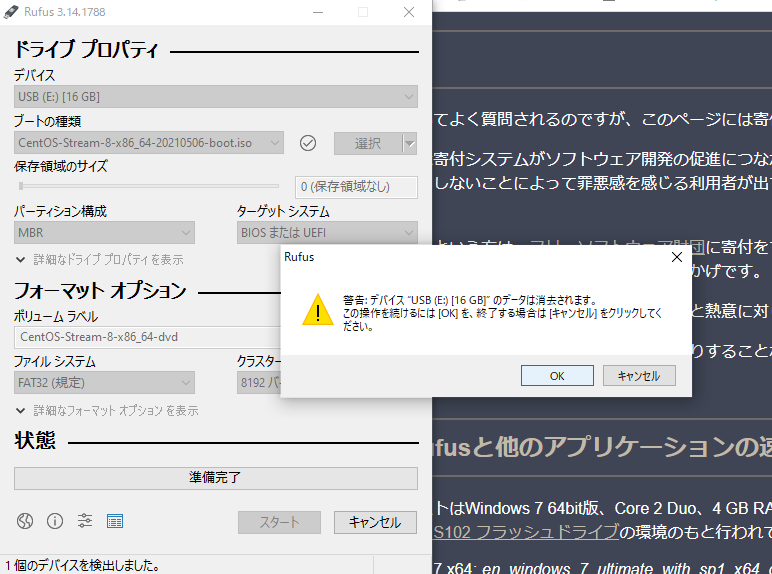
Task: Click the CentOS-Stream-8-x86_64-dvd volume label field
Action: (x=148, y=337)
